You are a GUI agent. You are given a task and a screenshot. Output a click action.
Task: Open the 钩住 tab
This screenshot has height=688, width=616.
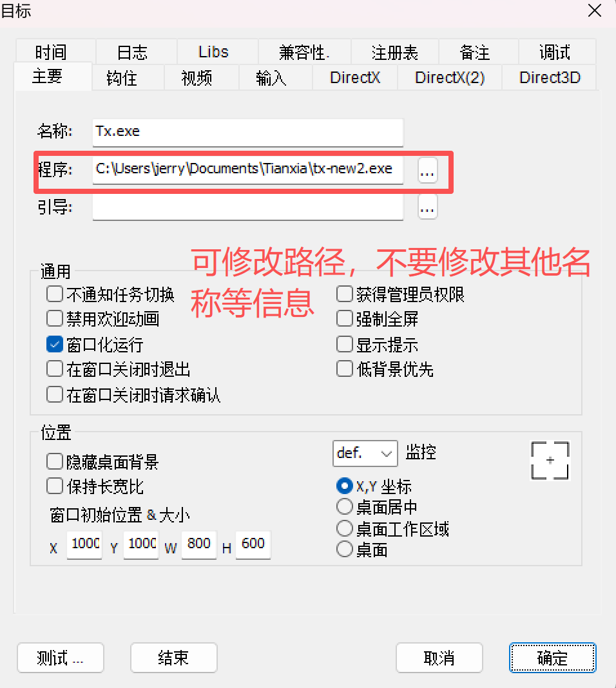122,78
